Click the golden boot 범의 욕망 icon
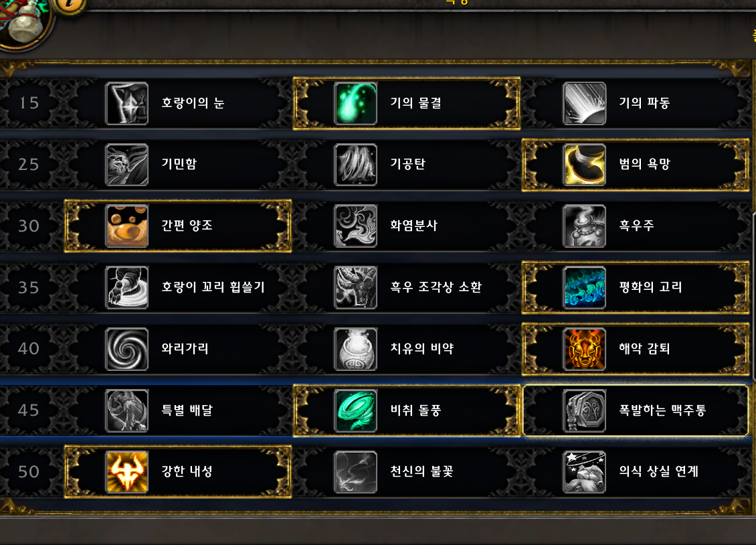756x545 pixels. click(x=584, y=165)
